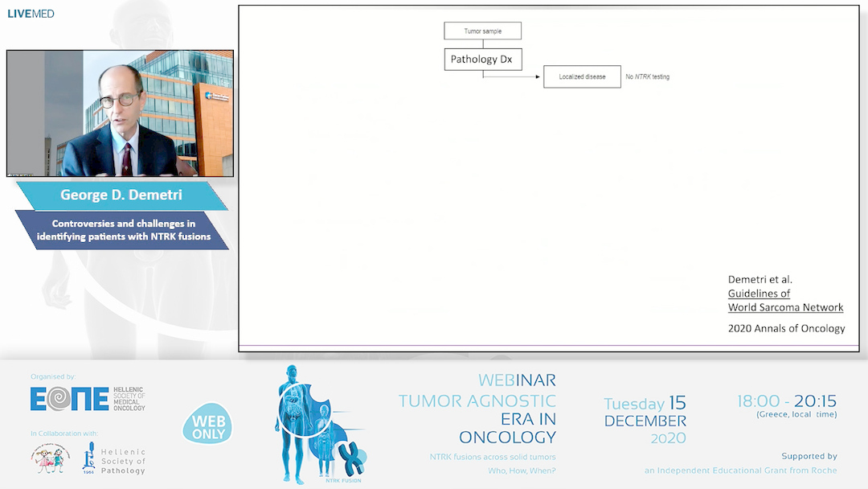Screen dimensions: 868x489
Task: Click the talk title about identifying NTRK fusions
Action: [124, 230]
